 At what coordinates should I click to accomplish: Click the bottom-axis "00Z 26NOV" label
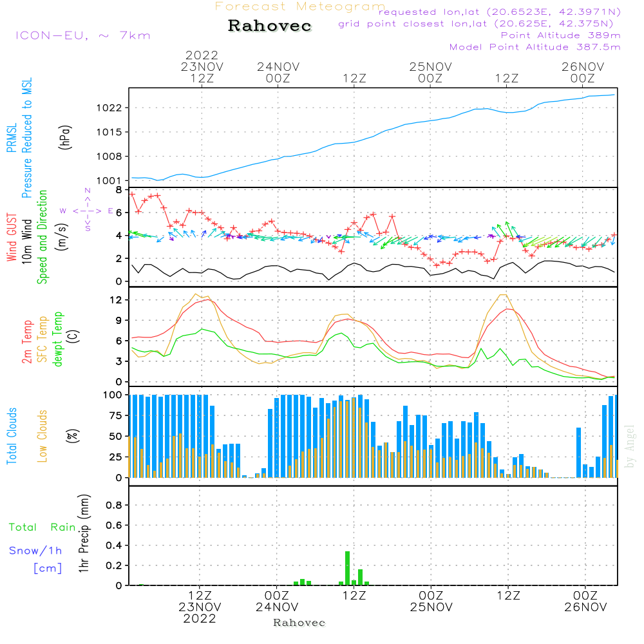[x=585, y=601]
